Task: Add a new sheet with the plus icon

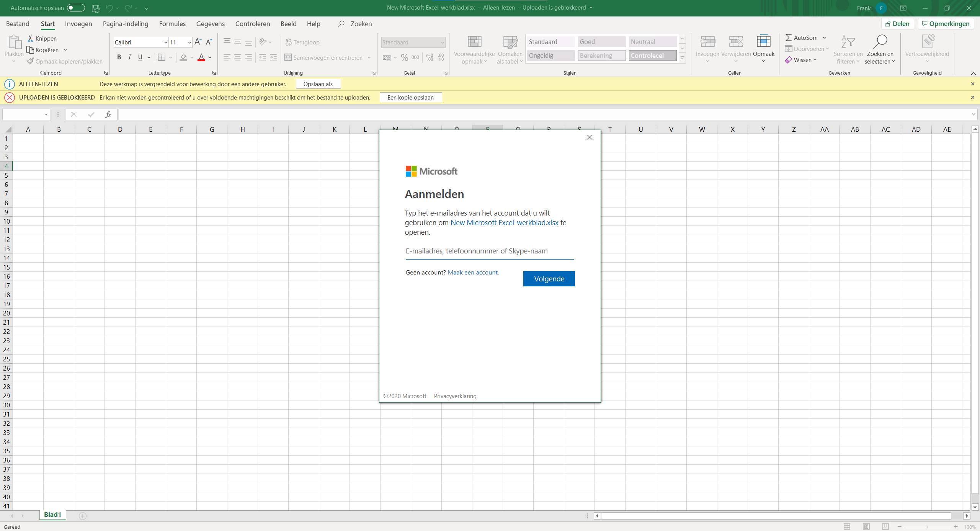Action: point(83,516)
